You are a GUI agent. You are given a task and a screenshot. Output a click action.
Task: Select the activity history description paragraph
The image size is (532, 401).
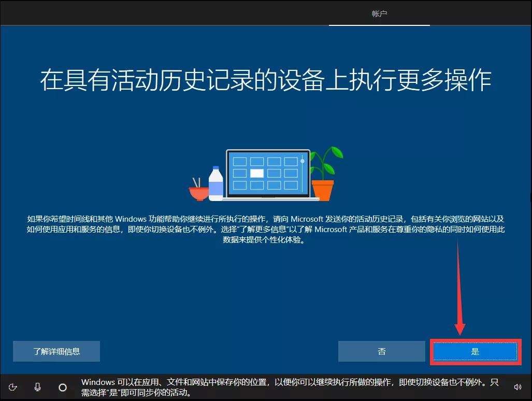(x=266, y=230)
